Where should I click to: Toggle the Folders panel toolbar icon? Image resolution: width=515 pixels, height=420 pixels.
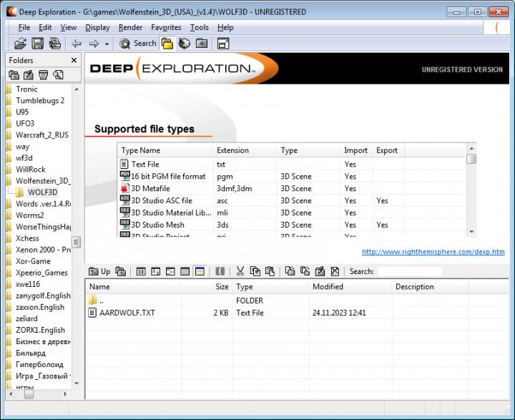(167, 44)
